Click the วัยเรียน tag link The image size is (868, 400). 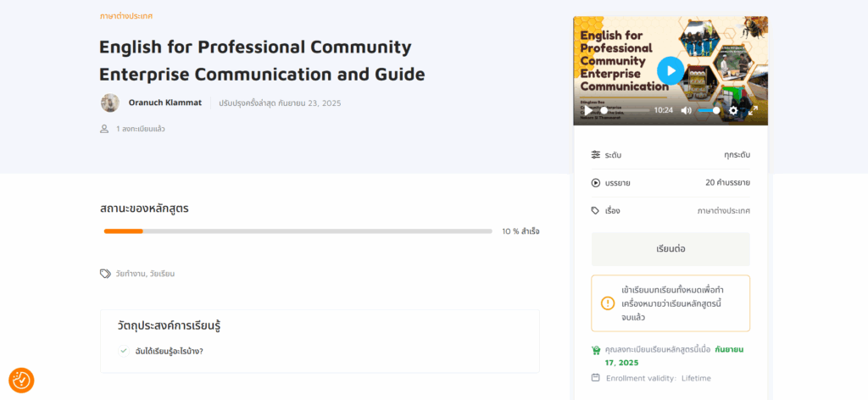pos(162,274)
